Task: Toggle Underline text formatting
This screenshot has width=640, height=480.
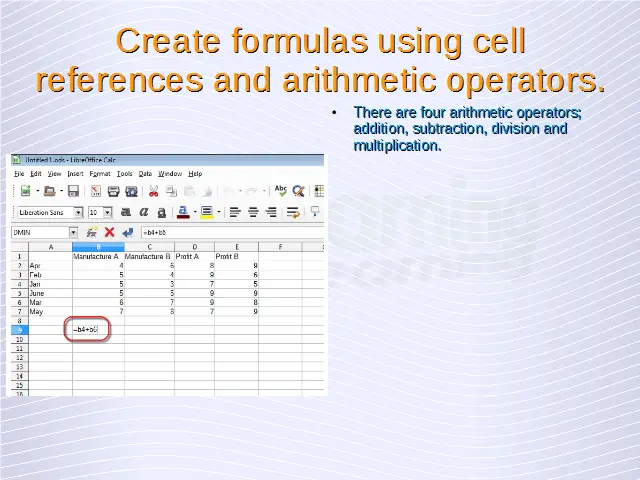Action: 162,212
